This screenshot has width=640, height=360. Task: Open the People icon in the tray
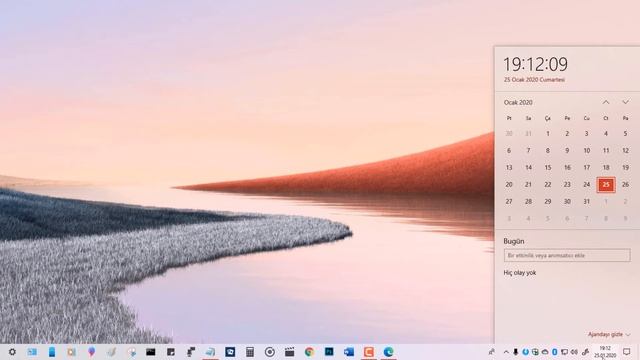[492, 352]
